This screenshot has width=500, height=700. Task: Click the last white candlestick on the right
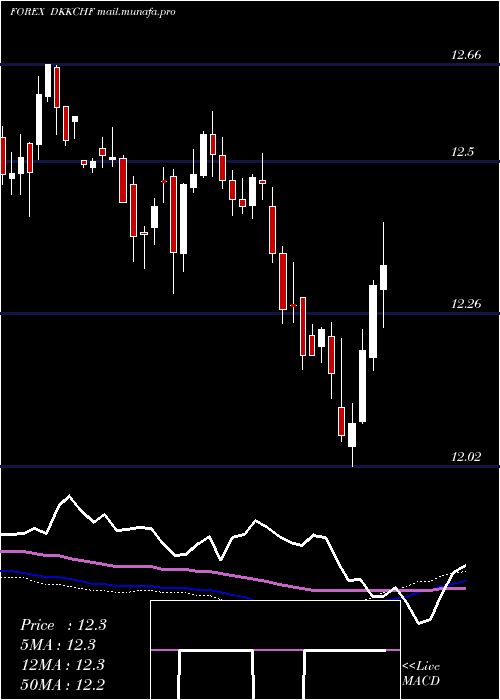click(383, 277)
